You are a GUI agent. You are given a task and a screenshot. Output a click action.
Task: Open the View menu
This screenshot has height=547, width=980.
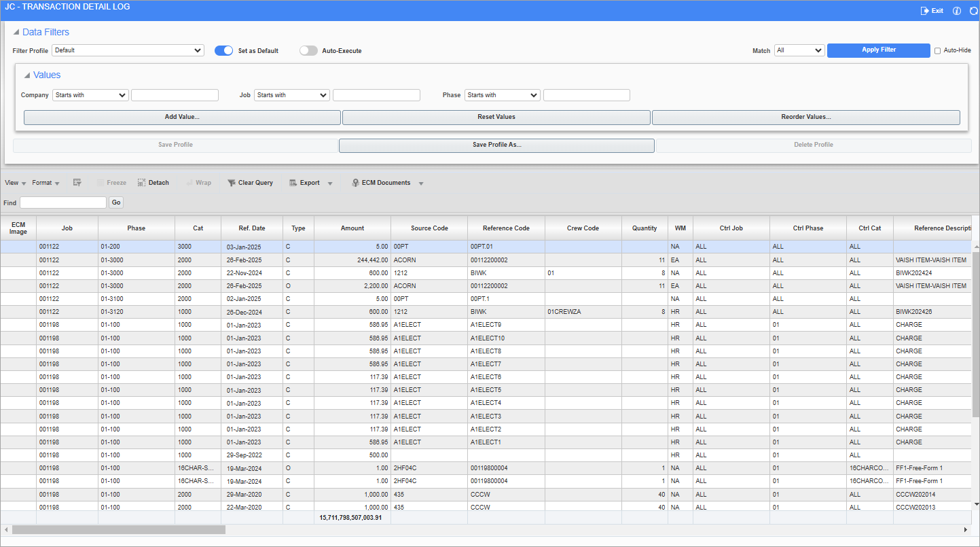click(x=14, y=182)
